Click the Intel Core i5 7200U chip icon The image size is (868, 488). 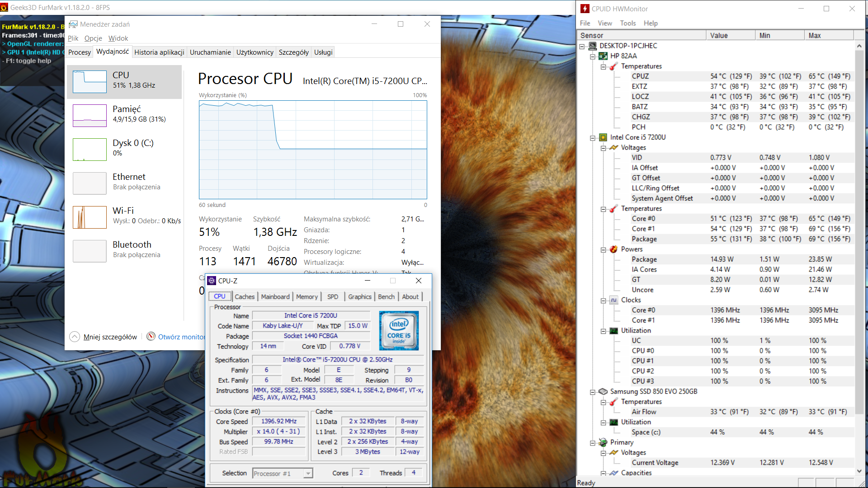click(603, 137)
